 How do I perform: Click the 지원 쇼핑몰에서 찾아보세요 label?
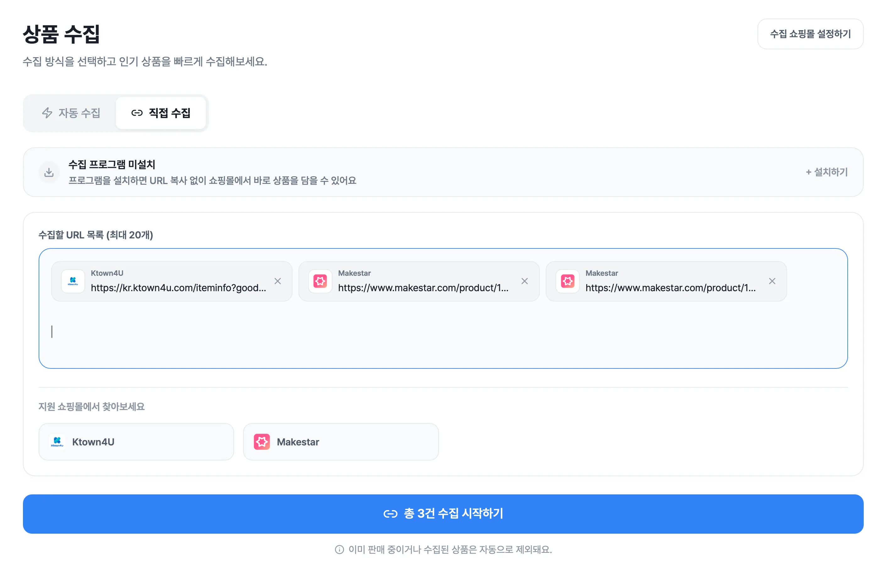(x=91, y=406)
